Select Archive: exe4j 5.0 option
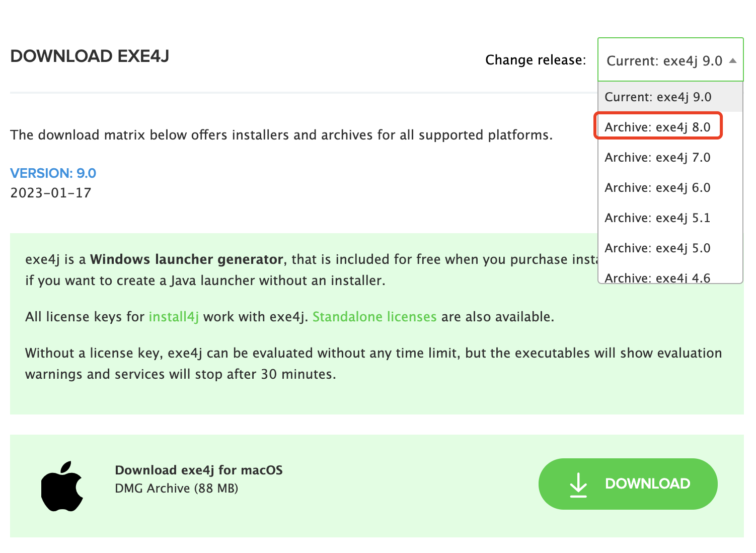 670,248
